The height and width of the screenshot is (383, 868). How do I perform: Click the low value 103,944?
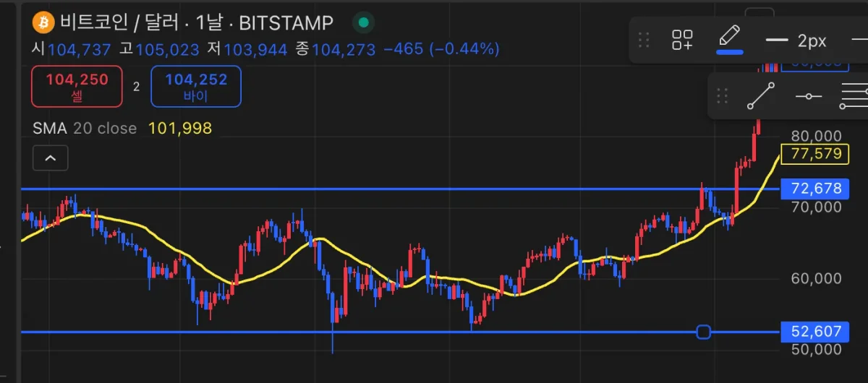tap(255, 49)
